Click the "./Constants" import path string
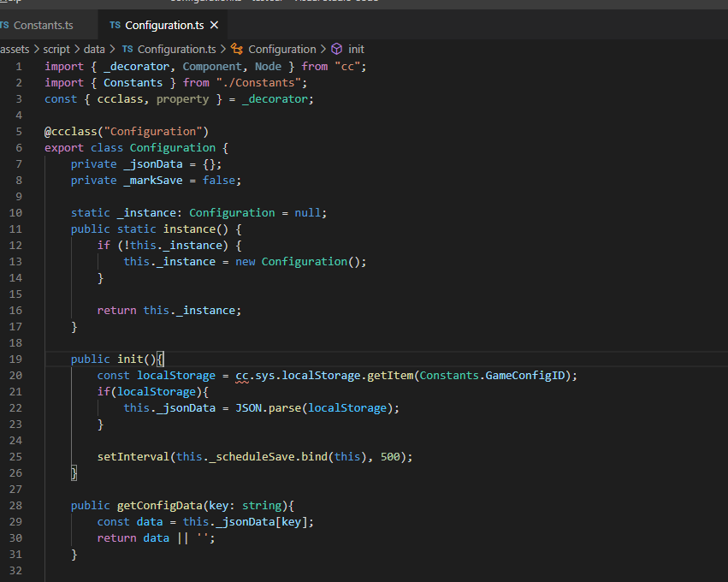The width and height of the screenshot is (728, 582). coord(258,83)
